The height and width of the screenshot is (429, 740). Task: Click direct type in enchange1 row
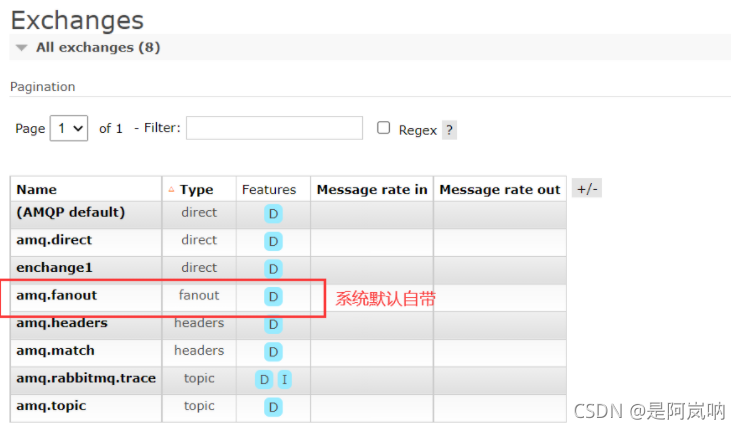(x=199, y=268)
